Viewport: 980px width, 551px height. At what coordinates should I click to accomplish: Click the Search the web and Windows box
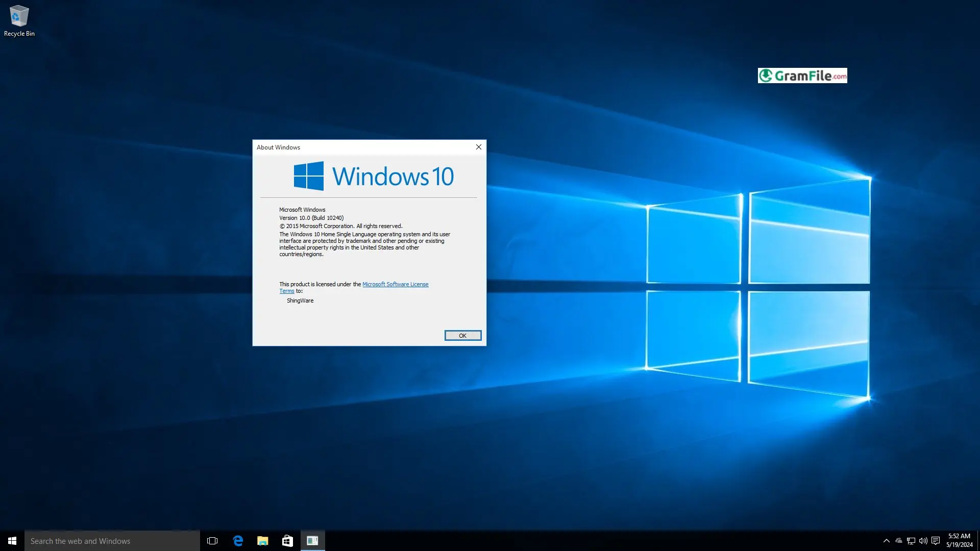coord(112,541)
